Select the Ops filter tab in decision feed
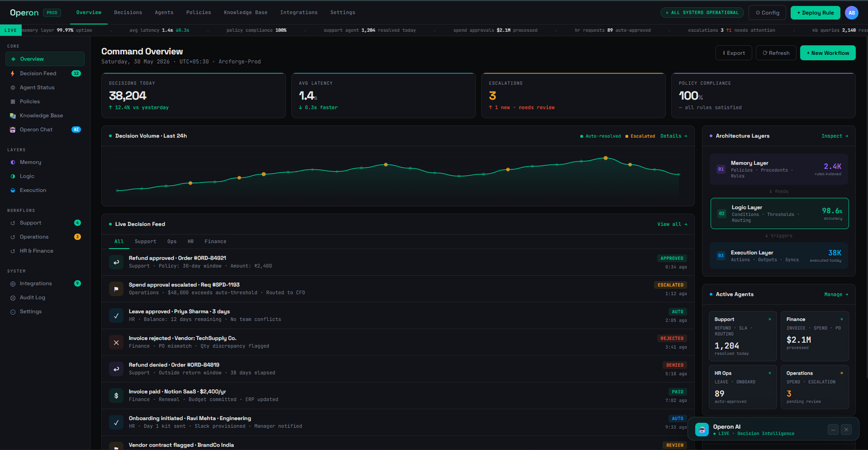The width and height of the screenshot is (868, 450). tap(172, 242)
